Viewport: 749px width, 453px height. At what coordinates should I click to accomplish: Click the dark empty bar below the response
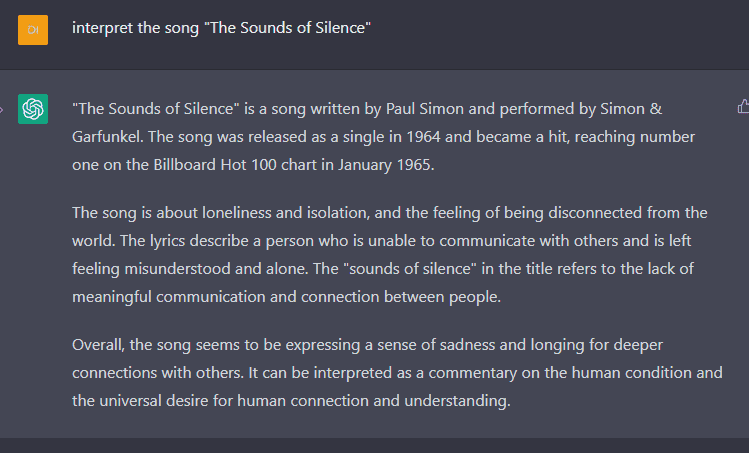coord(374,445)
